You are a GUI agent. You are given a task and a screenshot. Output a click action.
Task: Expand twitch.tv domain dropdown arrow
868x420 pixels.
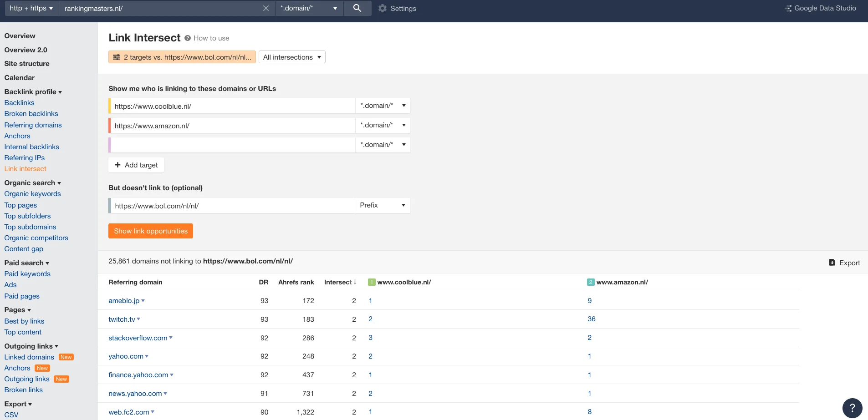(x=138, y=319)
